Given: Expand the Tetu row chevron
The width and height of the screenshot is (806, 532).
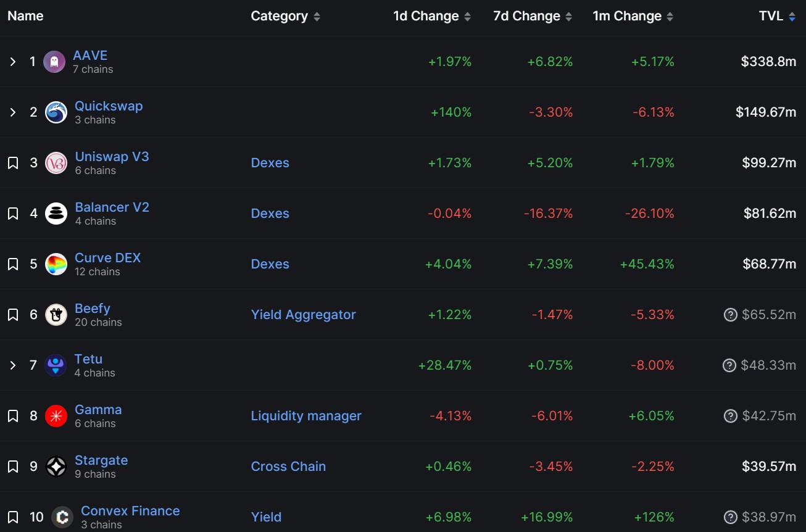Looking at the screenshot, I should [x=12, y=365].
